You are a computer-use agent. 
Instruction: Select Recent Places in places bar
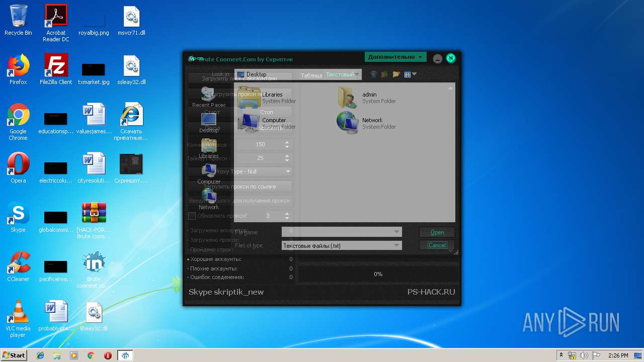209,97
